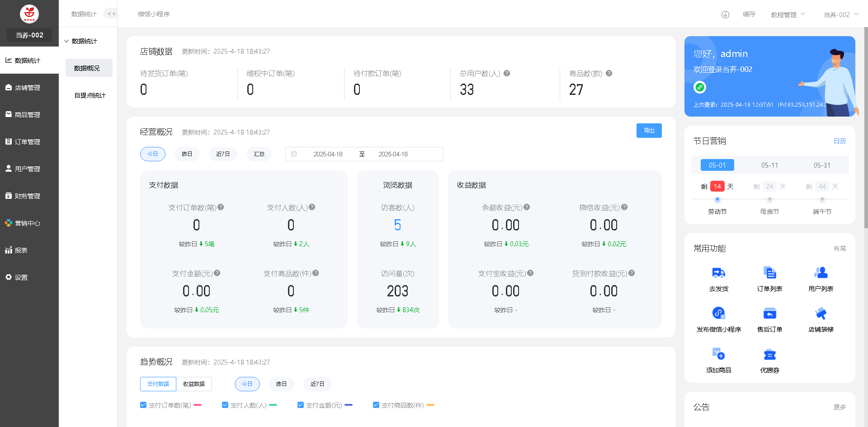The height and width of the screenshot is (427, 868).
Task: Uncheck the 支付订单数(笔) checkbox
Action: [143, 405]
